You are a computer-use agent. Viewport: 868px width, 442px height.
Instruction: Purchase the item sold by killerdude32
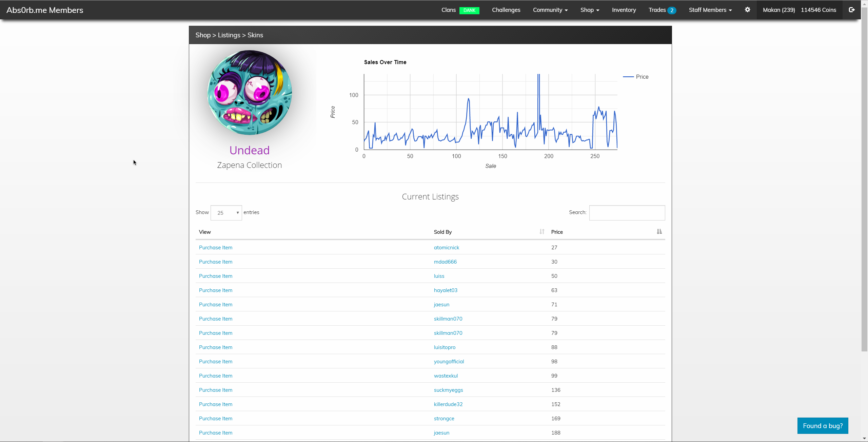pyautogui.click(x=216, y=404)
